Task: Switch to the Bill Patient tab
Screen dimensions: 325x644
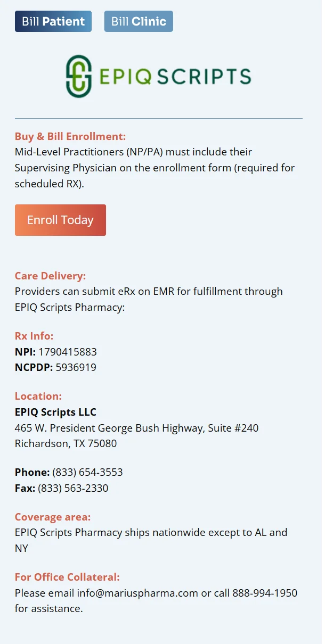Action: 53,22
